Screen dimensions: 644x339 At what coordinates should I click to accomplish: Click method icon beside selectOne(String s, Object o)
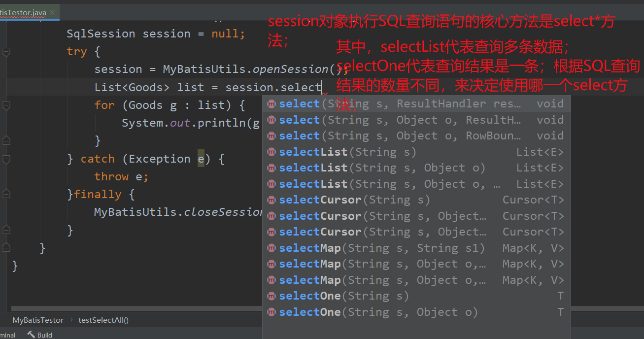coord(271,312)
